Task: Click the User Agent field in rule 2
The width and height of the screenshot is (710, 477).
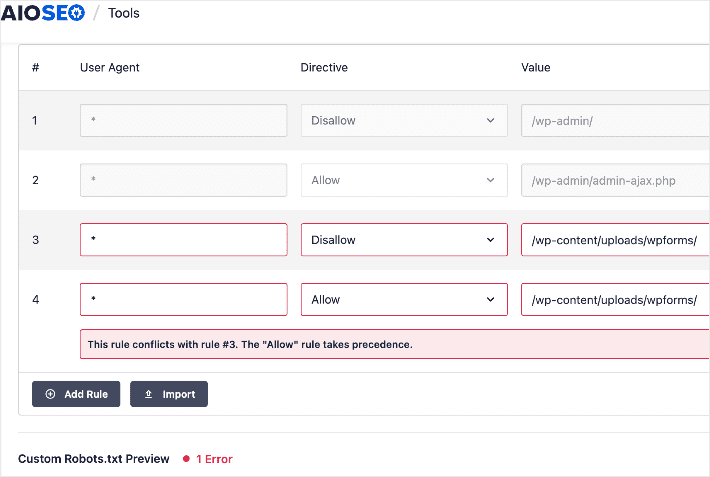Action: coord(183,180)
